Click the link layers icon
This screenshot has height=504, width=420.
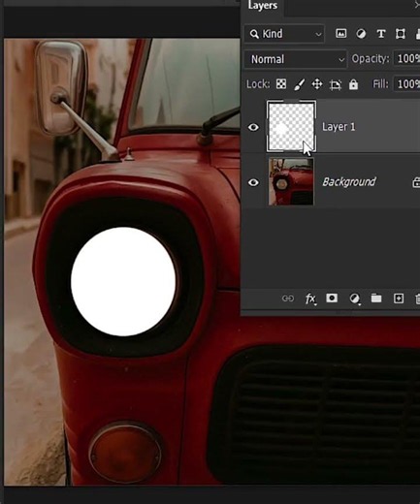[x=288, y=299]
